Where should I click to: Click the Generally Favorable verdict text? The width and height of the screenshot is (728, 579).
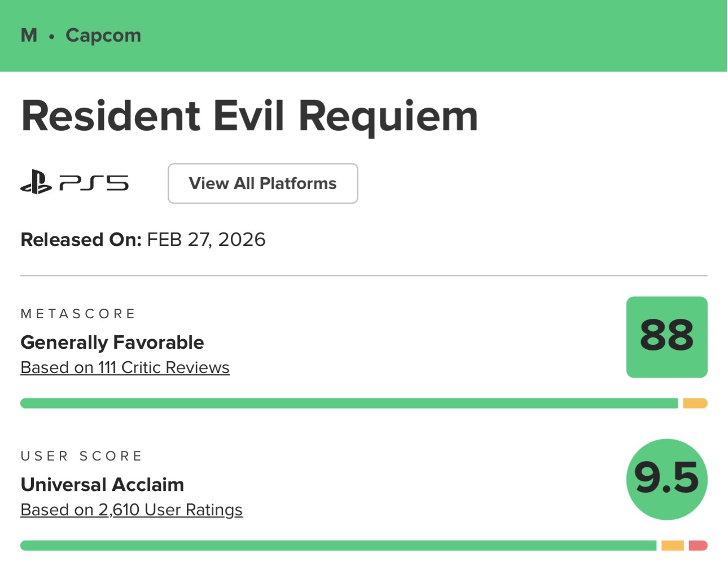pos(112,342)
